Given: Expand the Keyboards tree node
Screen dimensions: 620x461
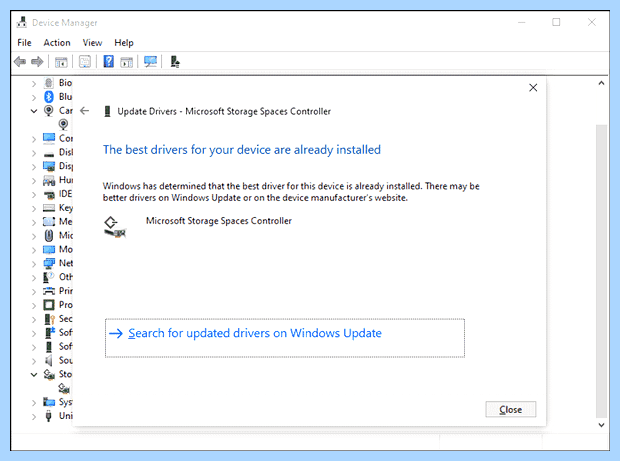Looking at the screenshot, I should (x=34, y=208).
